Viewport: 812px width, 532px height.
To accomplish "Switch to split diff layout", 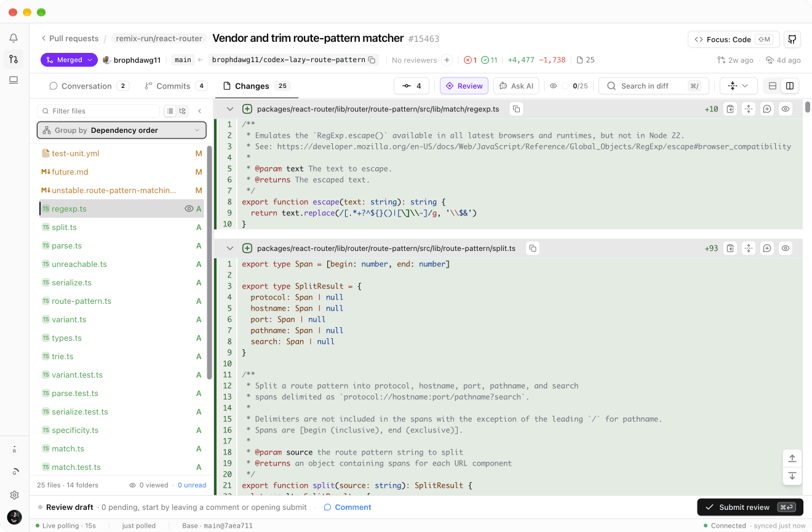I will 790,86.
